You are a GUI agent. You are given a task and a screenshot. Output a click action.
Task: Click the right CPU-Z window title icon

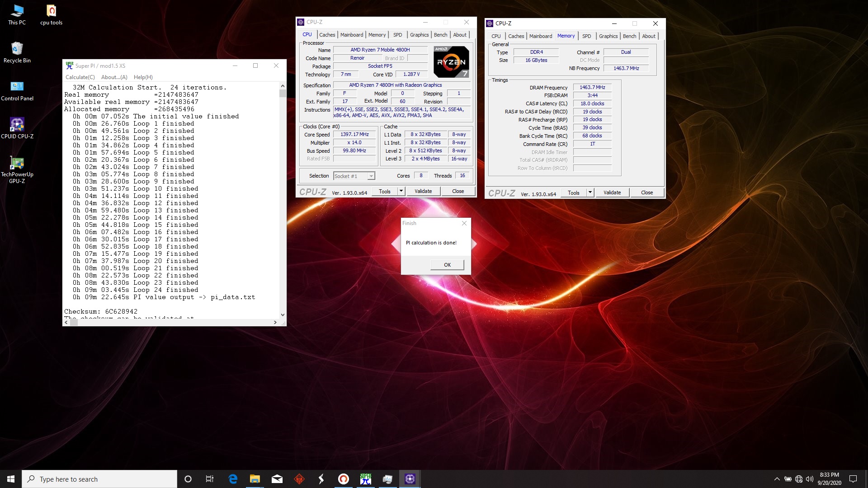490,23
